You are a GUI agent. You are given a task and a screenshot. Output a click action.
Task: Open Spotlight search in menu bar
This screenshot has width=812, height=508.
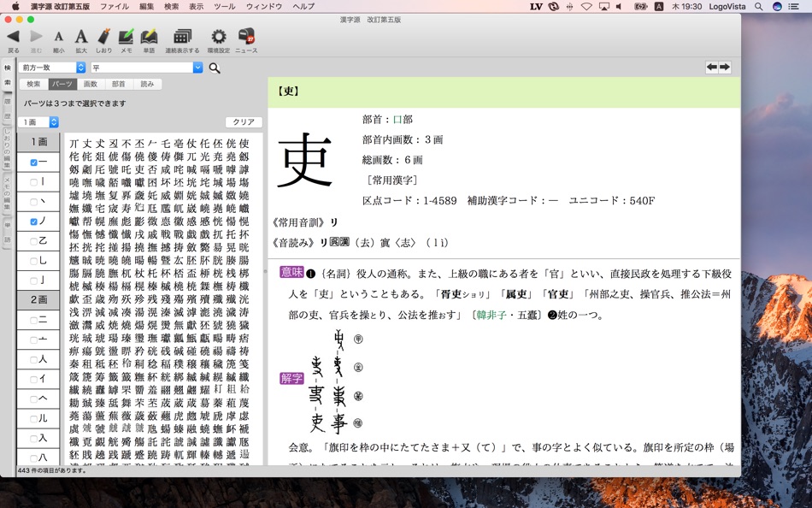pos(759,6)
